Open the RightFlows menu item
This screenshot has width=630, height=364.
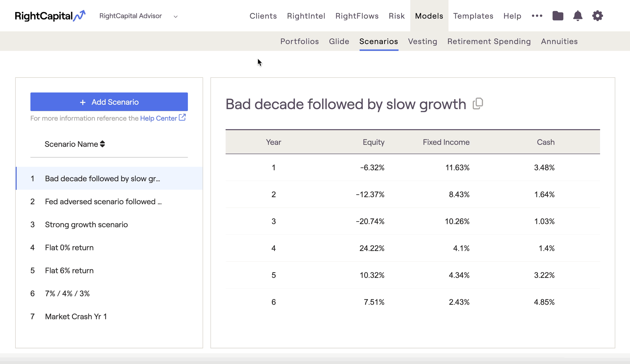tap(357, 16)
